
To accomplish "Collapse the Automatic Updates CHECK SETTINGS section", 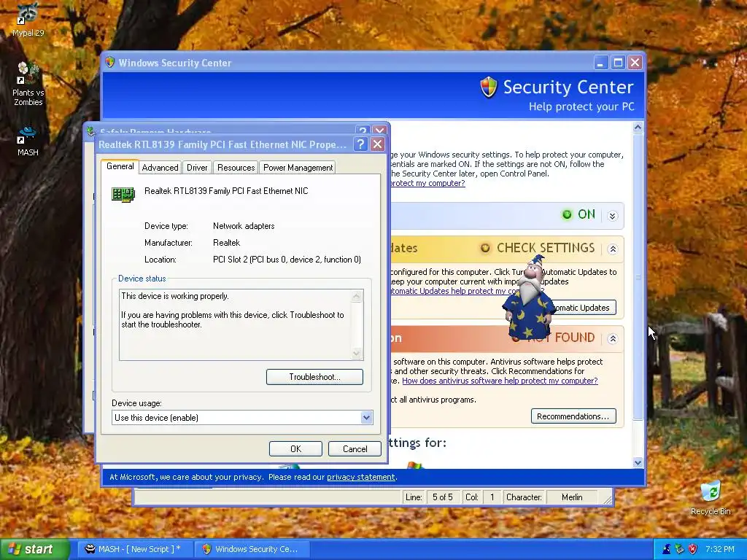I will [613, 249].
